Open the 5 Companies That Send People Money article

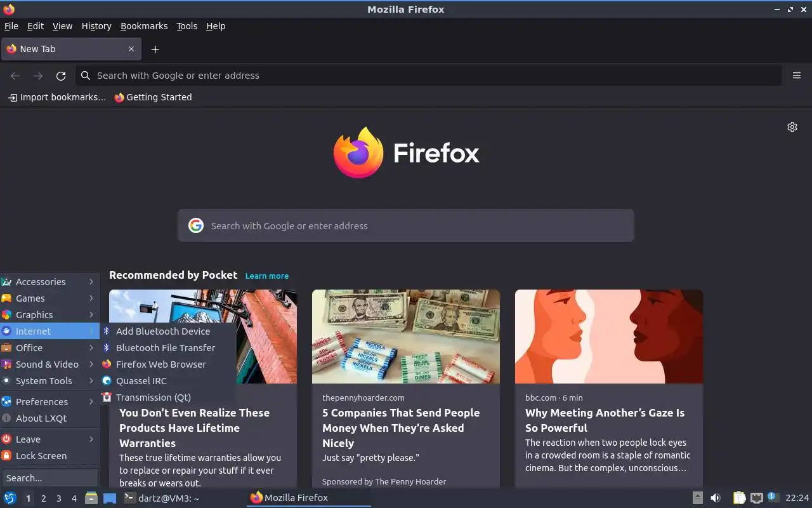401,428
